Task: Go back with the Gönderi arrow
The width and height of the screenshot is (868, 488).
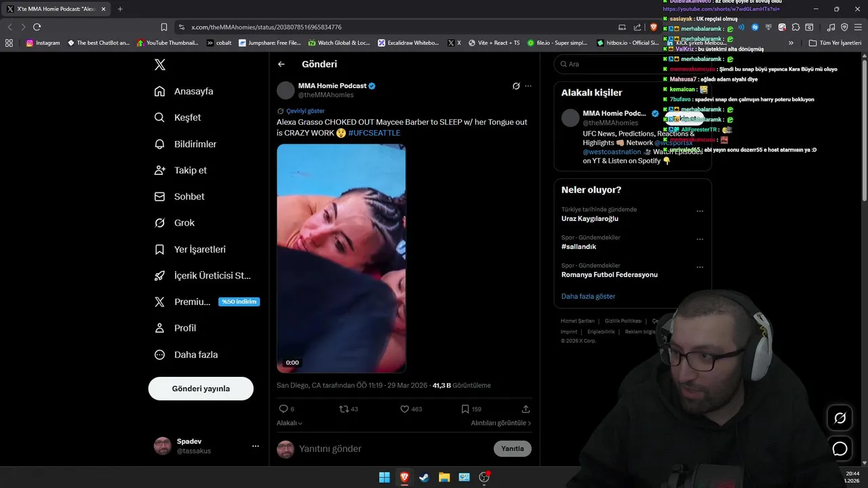Action: coord(281,64)
